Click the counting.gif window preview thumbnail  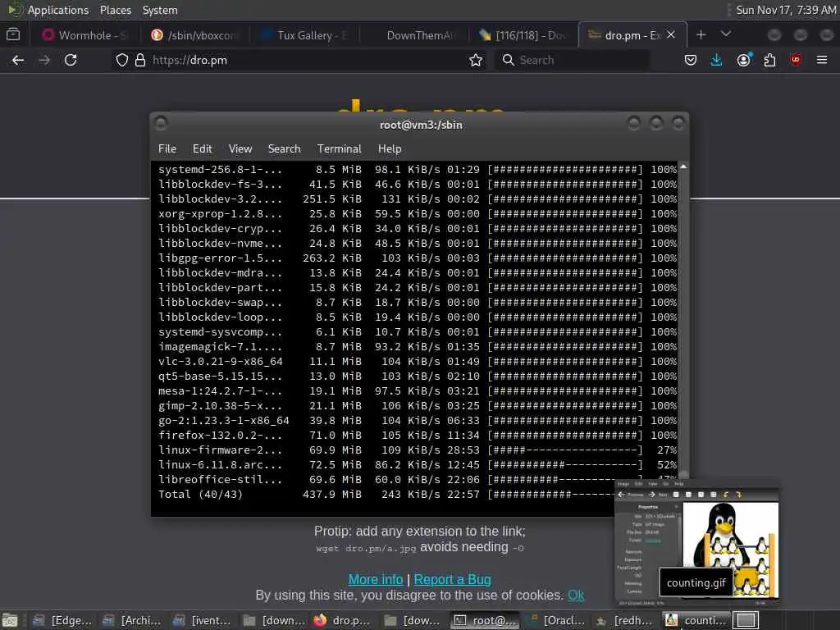(696, 541)
